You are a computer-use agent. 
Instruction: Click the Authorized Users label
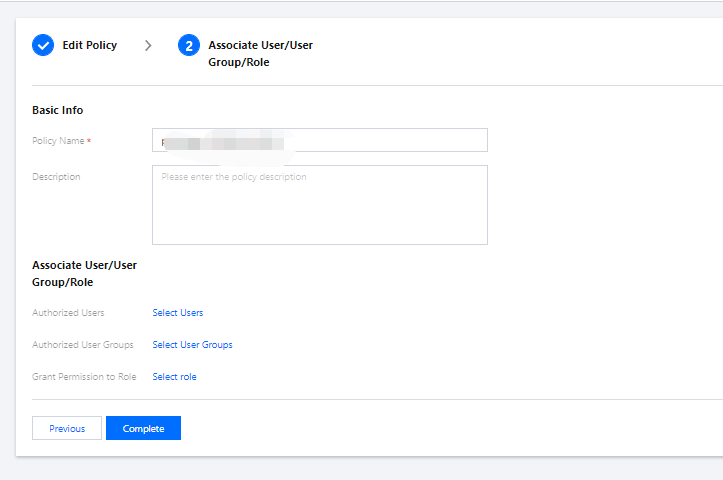(x=68, y=313)
